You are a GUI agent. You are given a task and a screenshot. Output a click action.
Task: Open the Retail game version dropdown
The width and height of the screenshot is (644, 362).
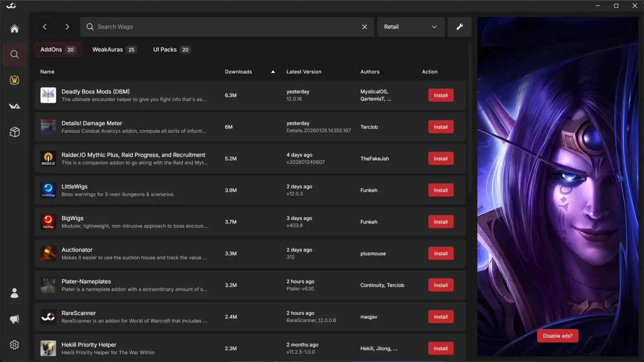coord(410,27)
